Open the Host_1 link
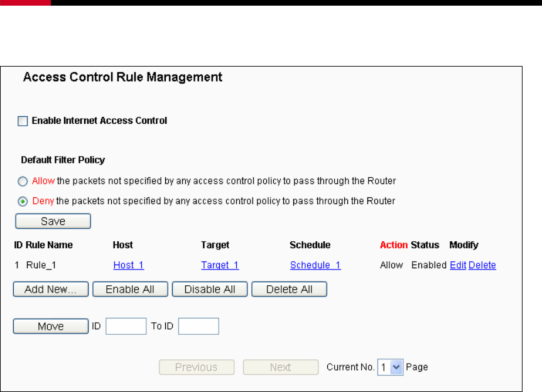 (x=129, y=265)
